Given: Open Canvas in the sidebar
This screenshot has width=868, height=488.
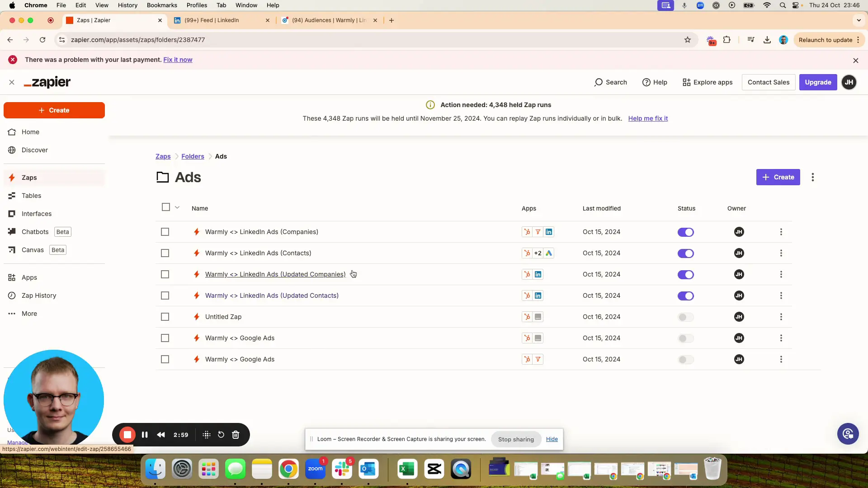Looking at the screenshot, I should click(33, 250).
